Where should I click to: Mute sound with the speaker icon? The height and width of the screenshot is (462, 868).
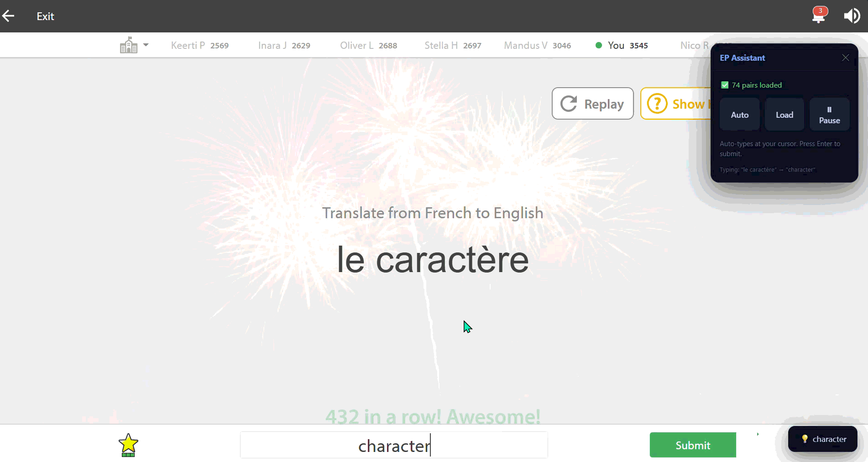click(x=852, y=16)
